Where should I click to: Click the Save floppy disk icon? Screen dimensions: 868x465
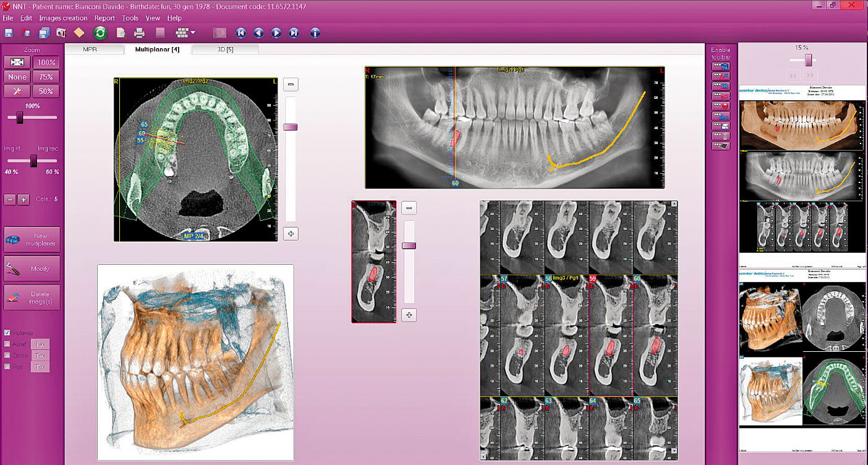9,33
